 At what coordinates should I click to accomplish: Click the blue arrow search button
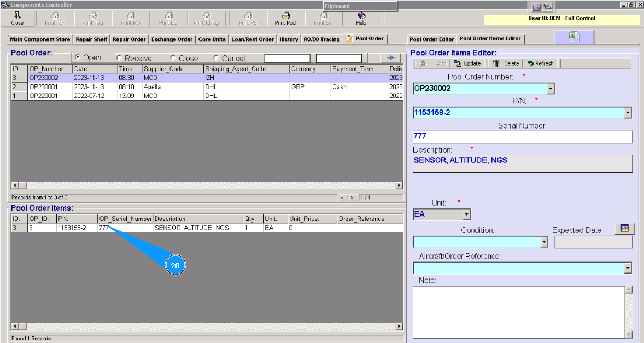390,58
